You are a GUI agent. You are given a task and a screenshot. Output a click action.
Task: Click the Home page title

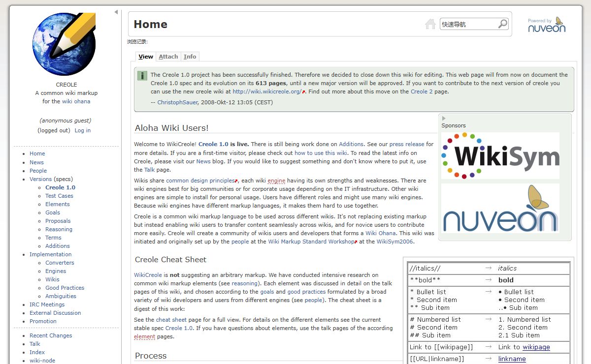[x=150, y=24]
